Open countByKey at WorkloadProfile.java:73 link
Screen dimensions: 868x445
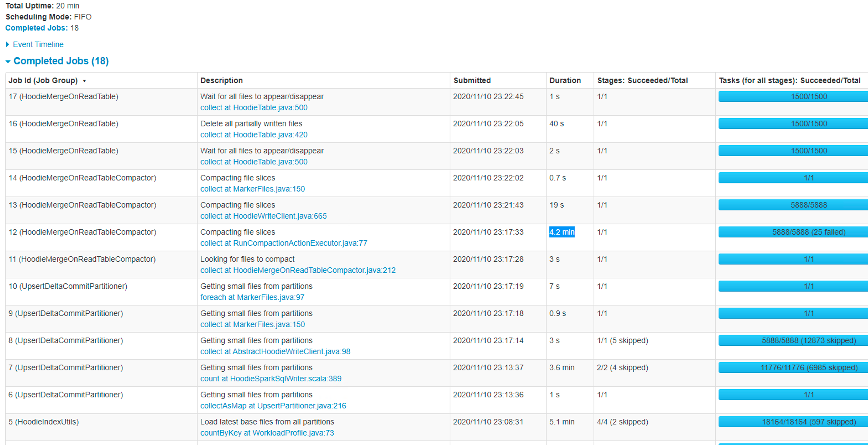pyautogui.click(x=267, y=433)
